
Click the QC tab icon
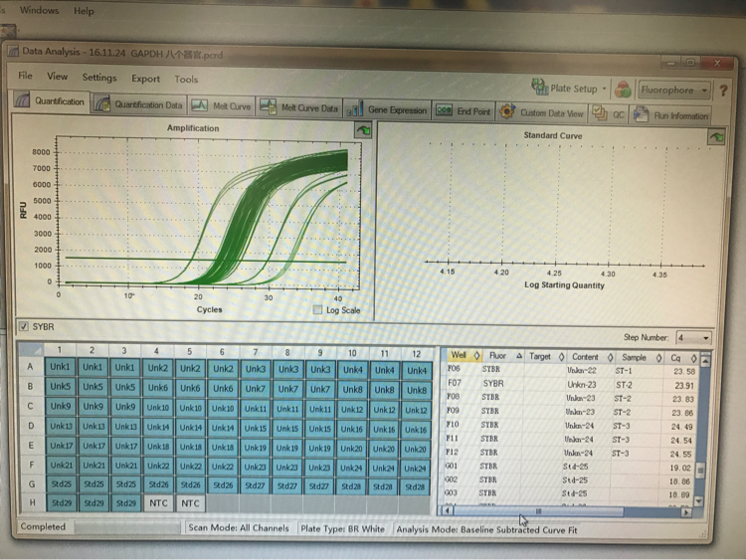click(x=600, y=113)
